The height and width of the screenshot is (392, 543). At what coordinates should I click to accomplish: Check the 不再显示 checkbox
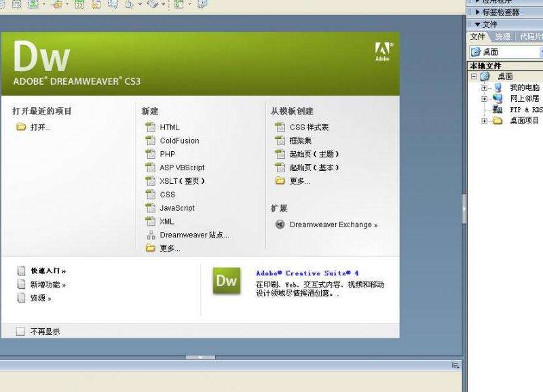20,332
